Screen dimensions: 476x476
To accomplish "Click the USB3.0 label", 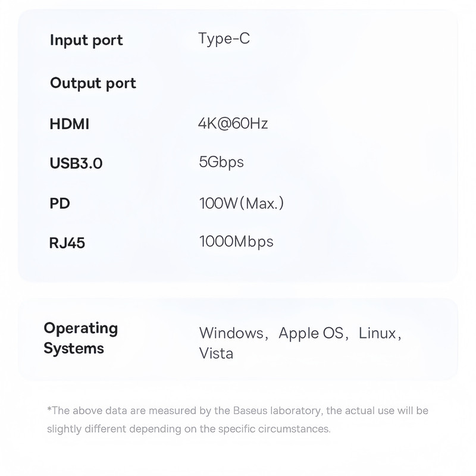I will (76, 163).
